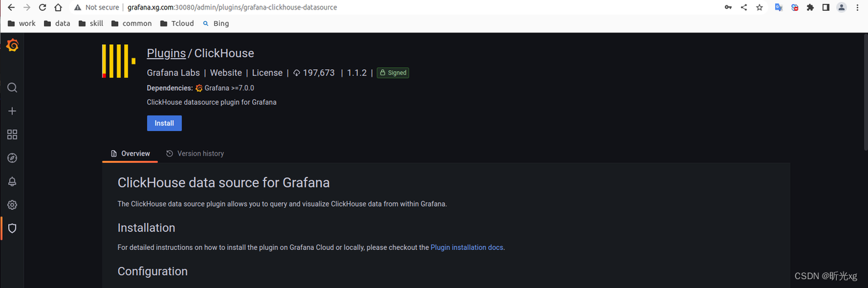
Task: Open the browser profile avatar
Action: pyautogui.click(x=842, y=7)
